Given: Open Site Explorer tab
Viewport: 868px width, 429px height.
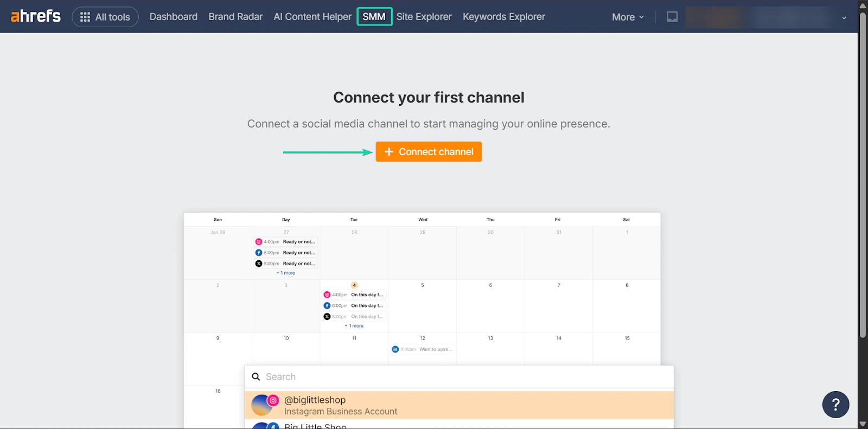Looking at the screenshot, I should click(x=424, y=17).
